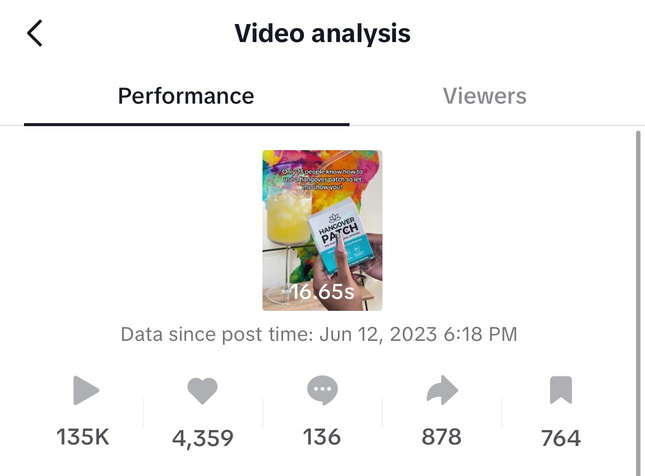Go back using the left chevron

pyautogui.click(x=35, y=33)
